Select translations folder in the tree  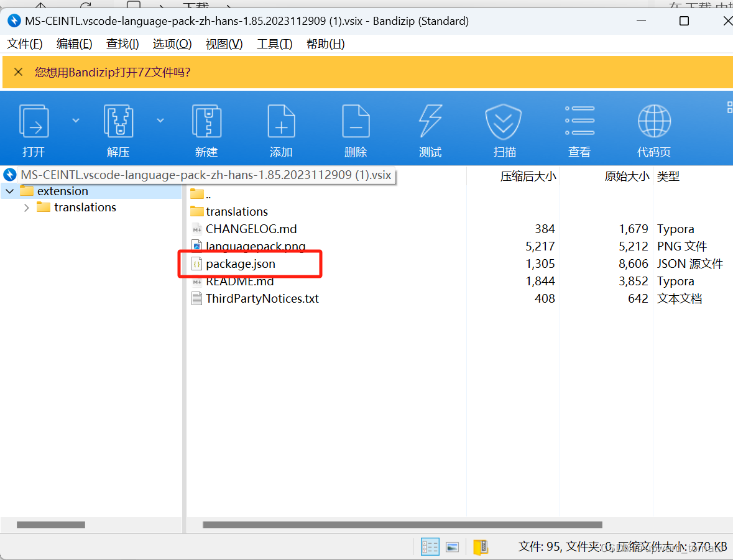click(85, 207)
